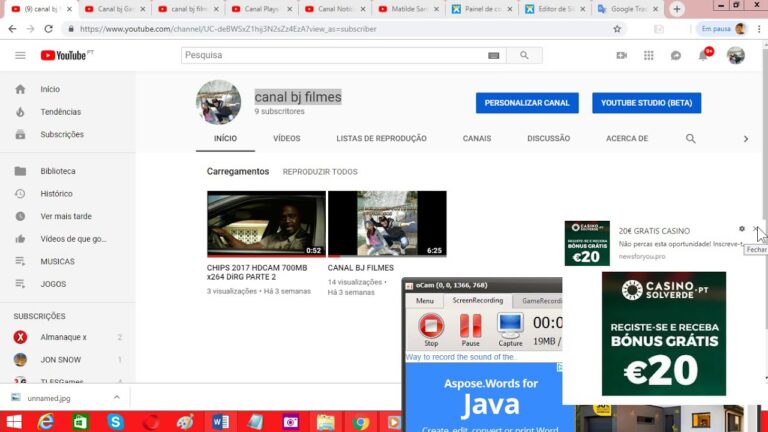Open the create video camera icon
768x432 pixels.
[x=622, y=55]
